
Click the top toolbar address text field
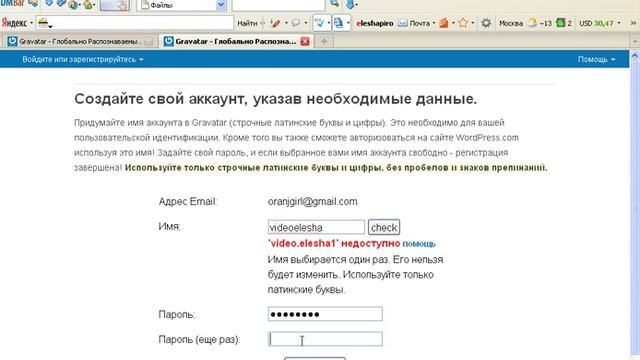point(278,5)
